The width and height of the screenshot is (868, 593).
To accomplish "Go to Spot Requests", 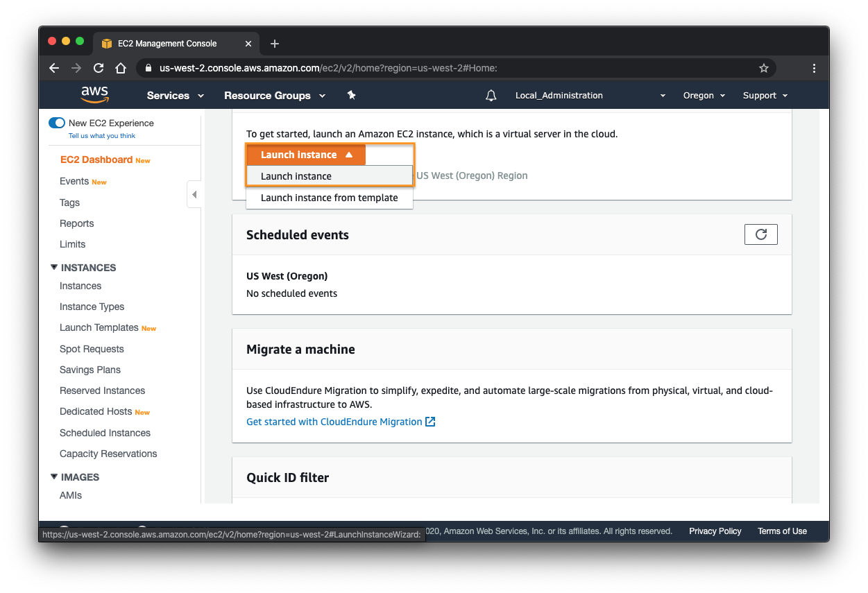I will 92,349.
